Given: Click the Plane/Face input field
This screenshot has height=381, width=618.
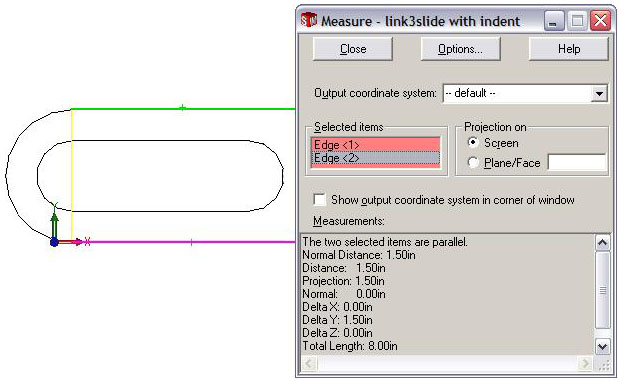Looking at the screenshot, I should click(x=577, y=162).
